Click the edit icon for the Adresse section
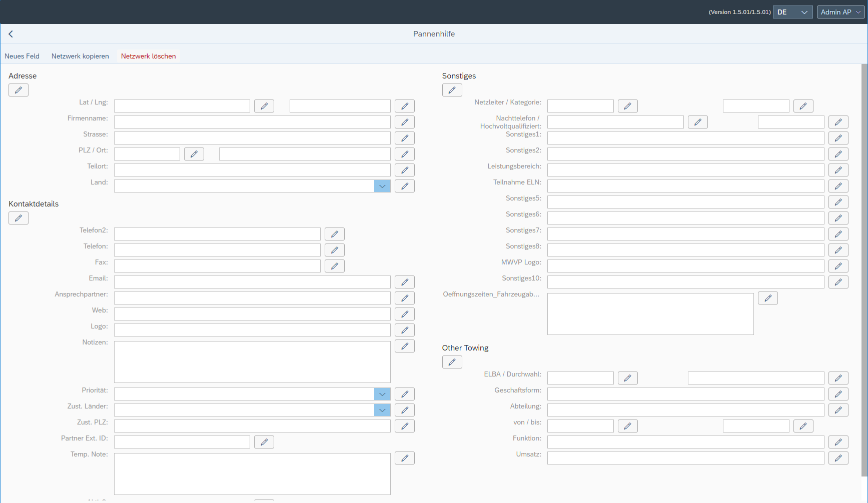This screenshot has width=868, height=503. pyautogui.click(x=18, y=90)
